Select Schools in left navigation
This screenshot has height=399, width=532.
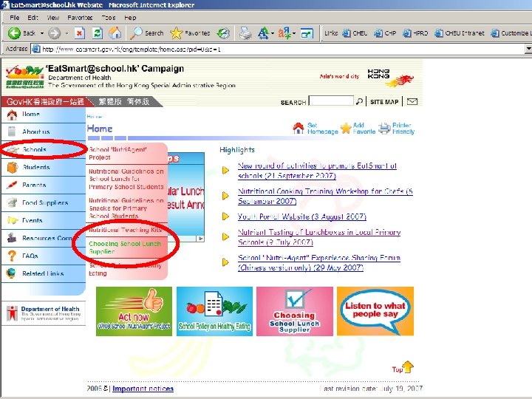click(43, 149)
